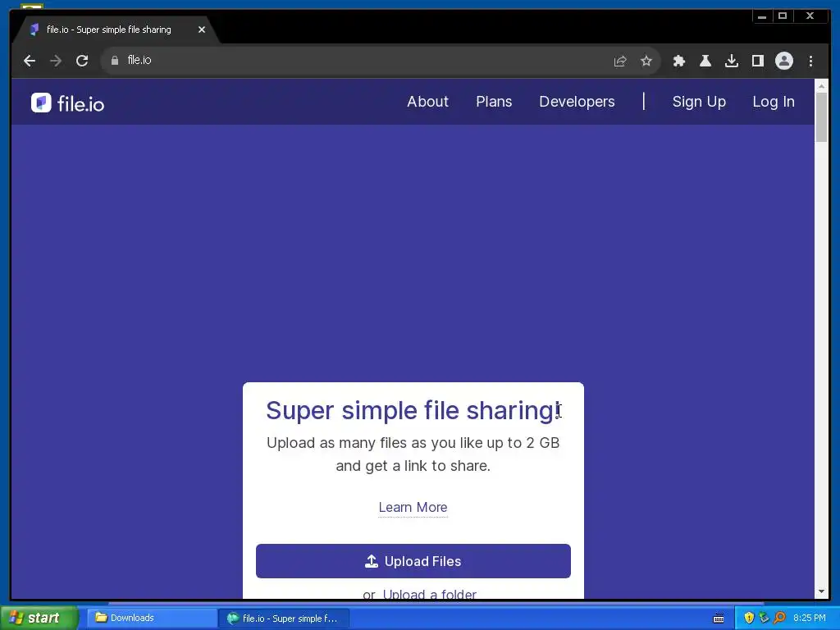Click the share page icon in address bar
The width and height of the screenshot is (840, 630).
click(620, 61)
